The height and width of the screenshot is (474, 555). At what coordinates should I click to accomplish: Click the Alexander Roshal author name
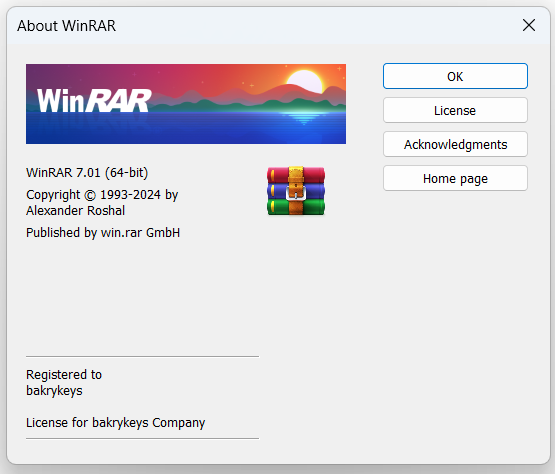(x=75, y=211)
